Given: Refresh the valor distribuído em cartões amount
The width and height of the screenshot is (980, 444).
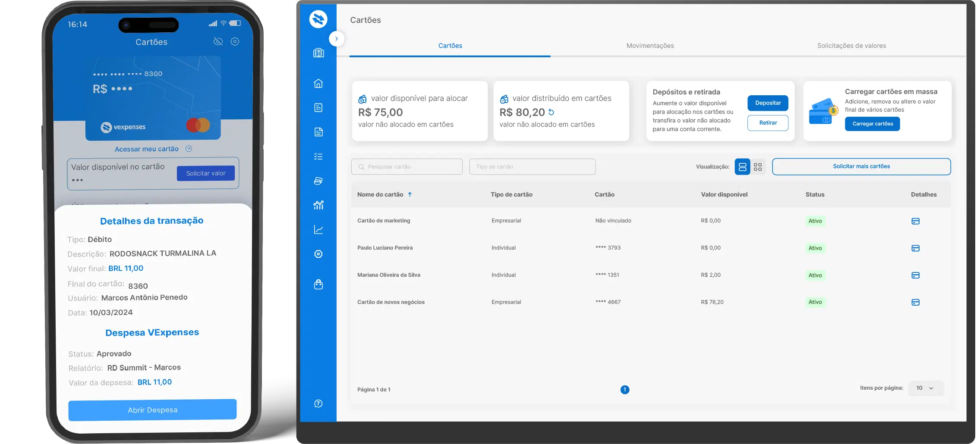Looking at the screenshot, I should click(x=551, y=112).
